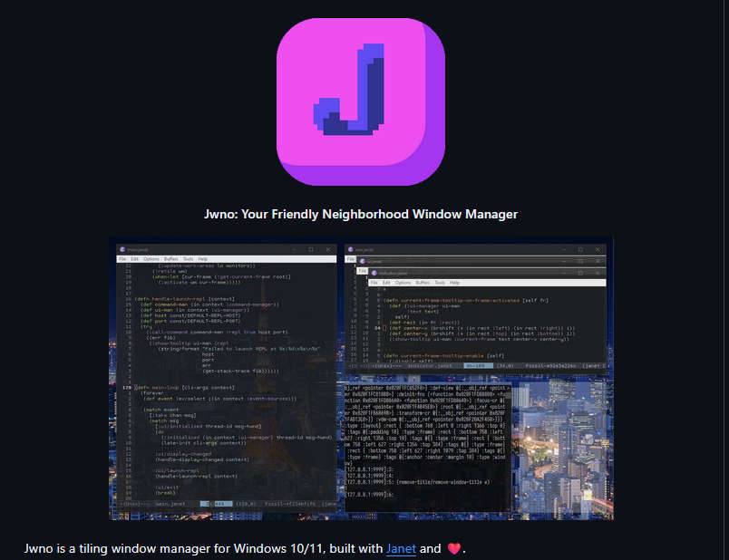The height and width of the screenshot is (560, 729).
Task: Open the Jwno desktop screenshot image
Action: pos(361,378)
